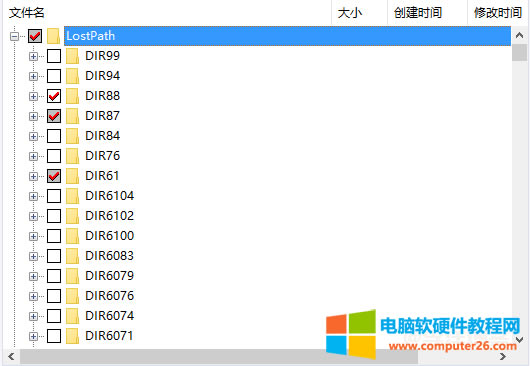
Task: Click the DIR76 folder icon
Action: coord(72,156)
